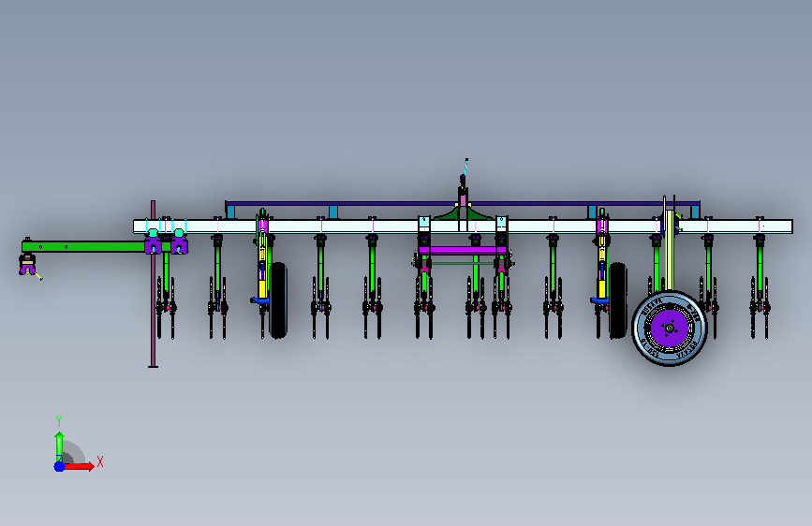Select the magenta crossbar below the frame center
Screen dimensions: 812x526
(462, 250)
